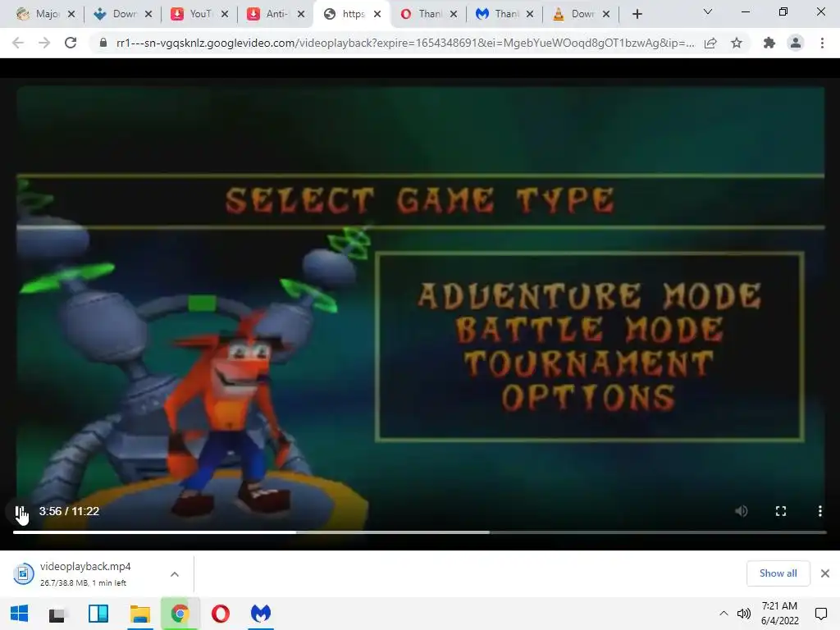Screen dimensions: 840x630
Task: Open the Windows Start menu
Action: pyautogui.click(x=20, y=614)
